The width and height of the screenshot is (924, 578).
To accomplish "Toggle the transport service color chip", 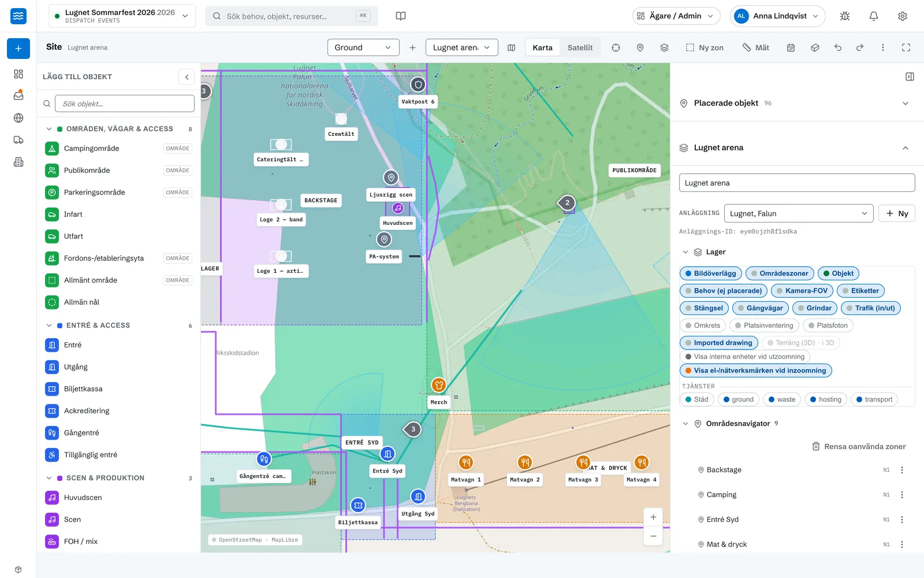I will (x=874, y=399).
